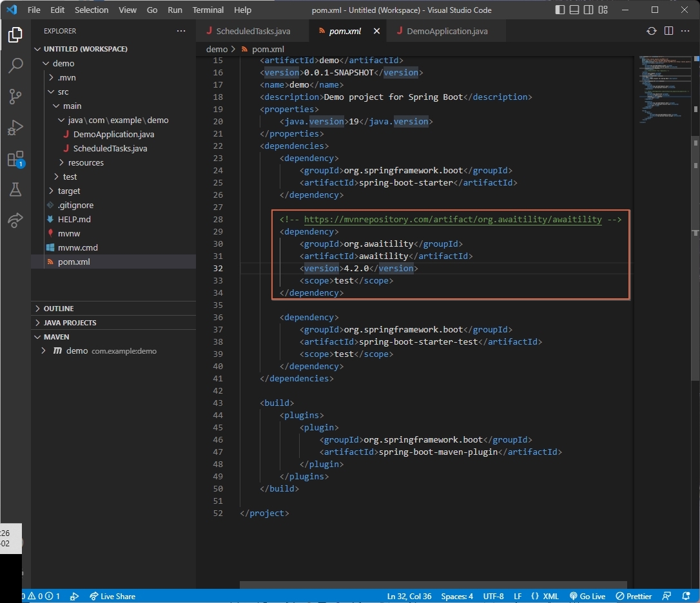Click Explorer more actions ellipsis
This screenshot has height=603, width=700.
click(181, 31)
